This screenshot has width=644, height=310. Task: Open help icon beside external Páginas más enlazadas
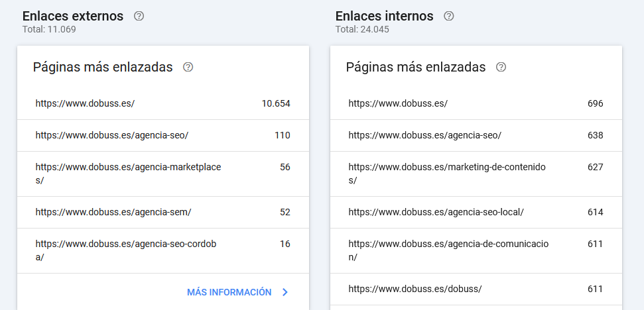coord(188,67)
